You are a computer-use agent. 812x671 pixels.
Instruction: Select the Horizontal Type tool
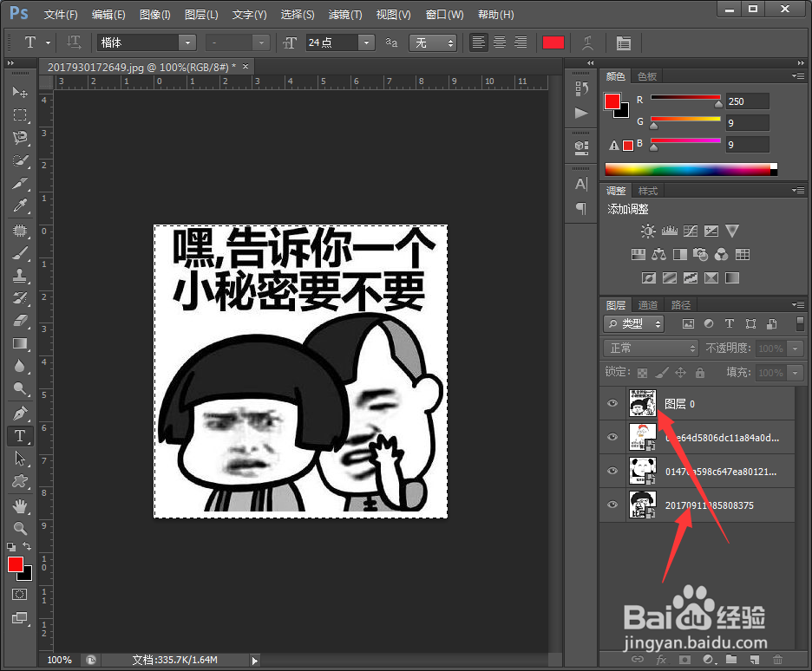click(x=20, y=436)
